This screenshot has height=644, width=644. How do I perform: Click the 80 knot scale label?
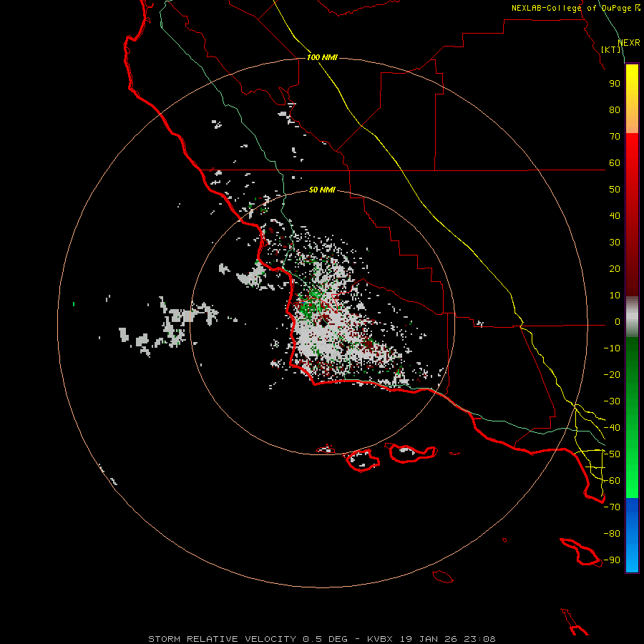click(615, 110)
